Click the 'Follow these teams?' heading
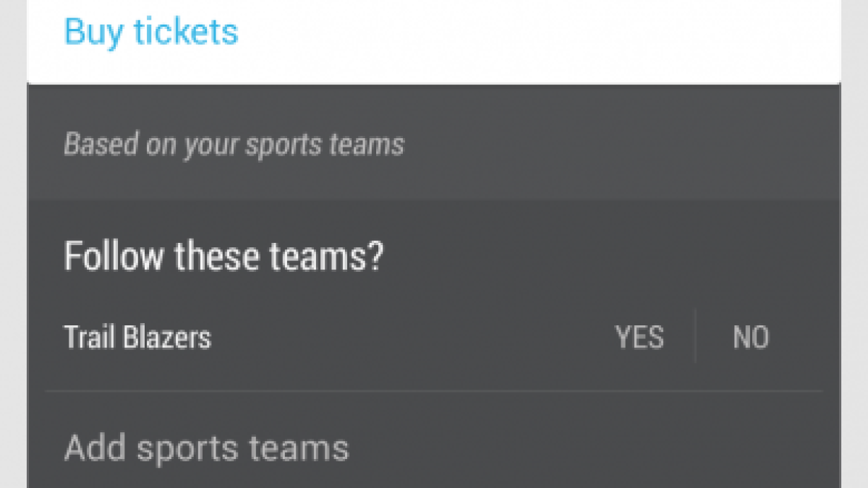 (223, 257)
